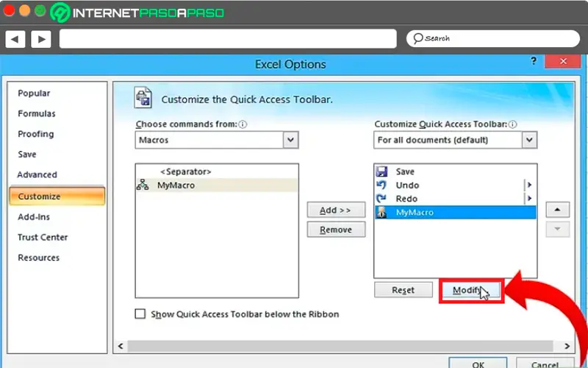Viewport: 588px width, 368px height.
Task: Click the Reset button
Action: [403, 290]
